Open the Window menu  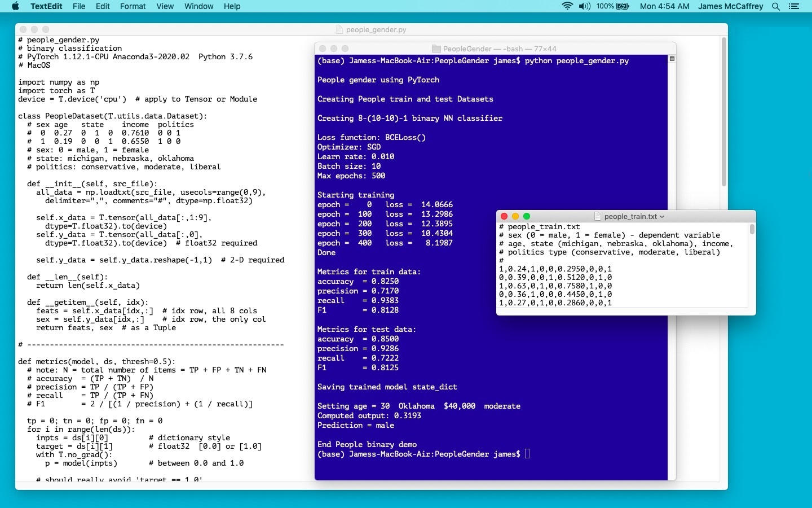coord(198,6)
